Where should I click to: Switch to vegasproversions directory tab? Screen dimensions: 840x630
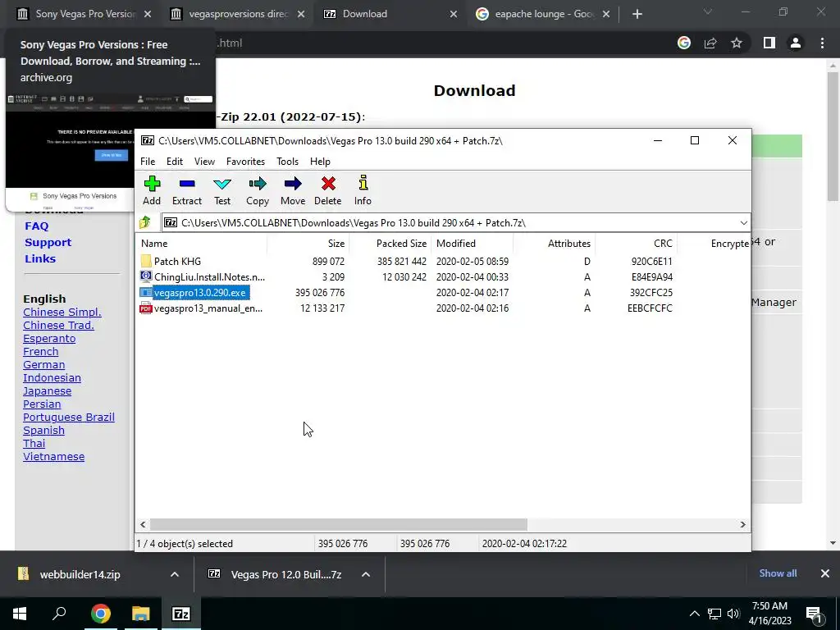coord(237,14)
